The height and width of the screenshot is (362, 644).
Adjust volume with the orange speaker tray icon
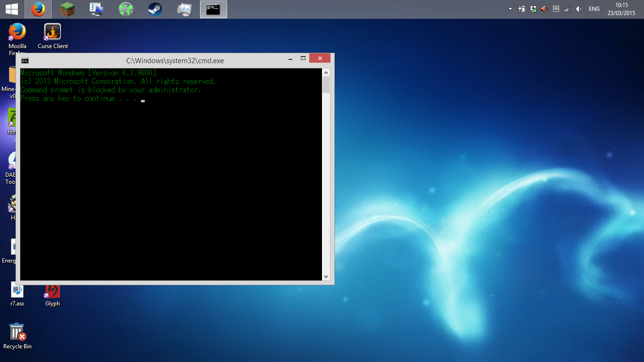(544, 8)
